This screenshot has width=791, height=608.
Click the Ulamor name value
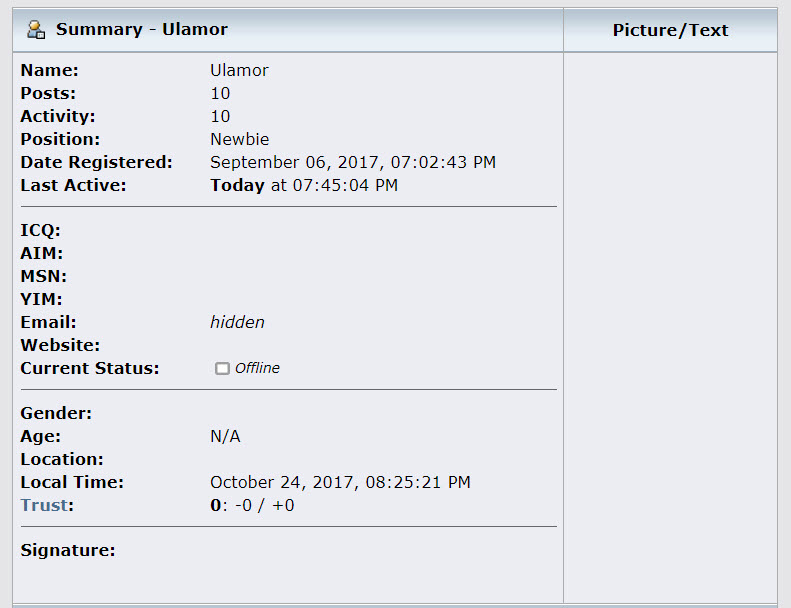click(x=239, y=70)
